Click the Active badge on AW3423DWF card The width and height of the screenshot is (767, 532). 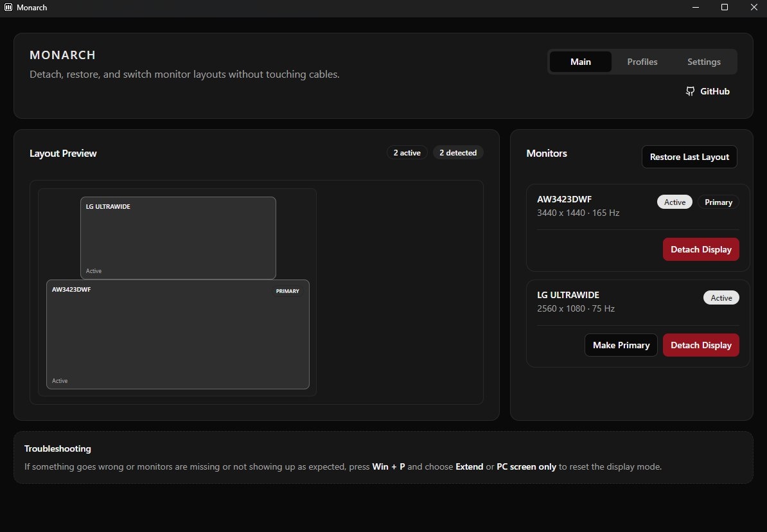click(x=674, y=202)
